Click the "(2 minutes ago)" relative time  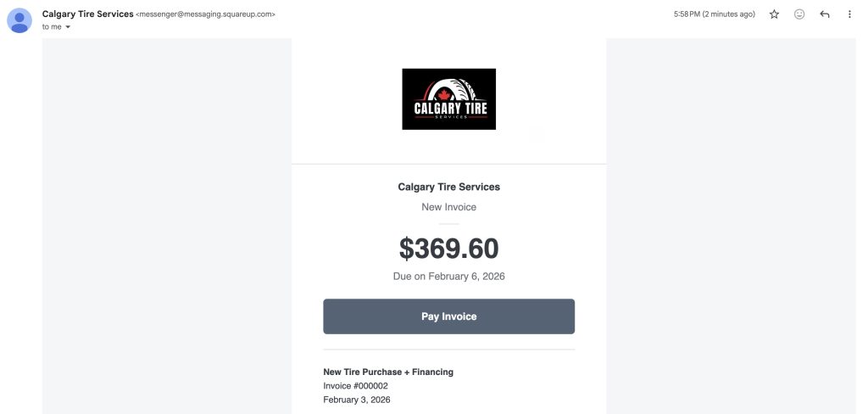tap(729, 14)
